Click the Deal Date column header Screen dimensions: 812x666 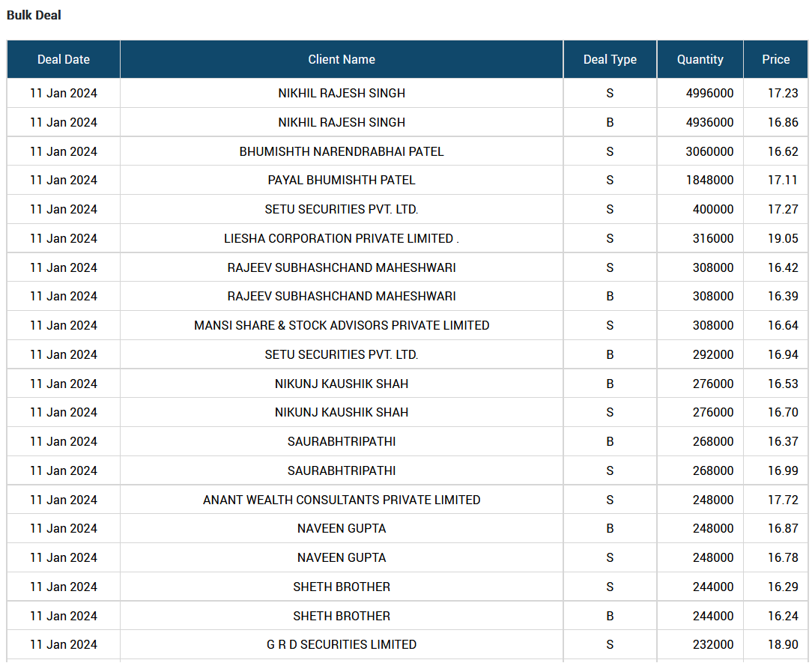pyautogui.click(x=64, y=59)
